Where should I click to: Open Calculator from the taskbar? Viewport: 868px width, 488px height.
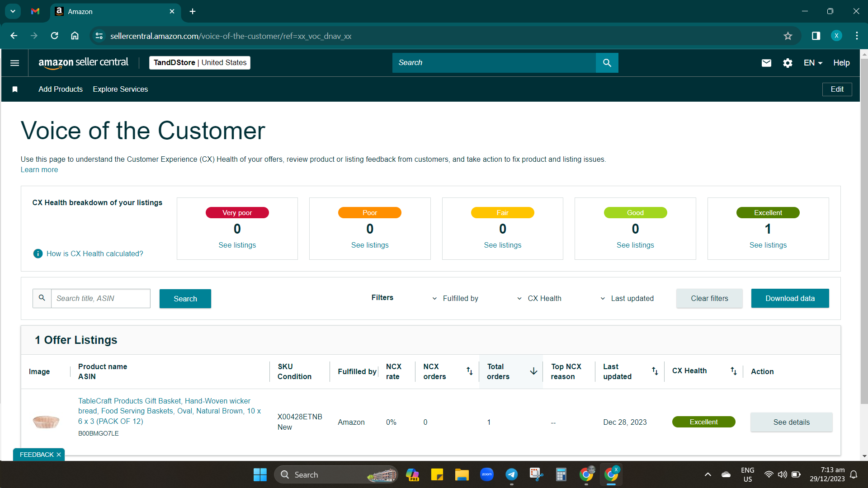coord(561,475)
